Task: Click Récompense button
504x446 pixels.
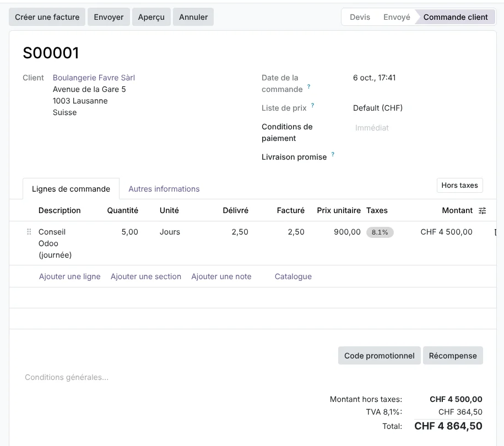Action: pos(453,356)
